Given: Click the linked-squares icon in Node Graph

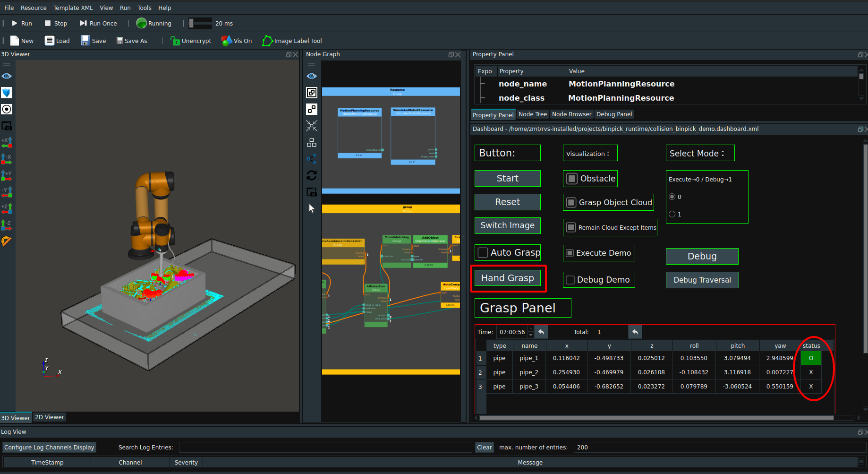Looking at the screenshot, I should (312, 93).
